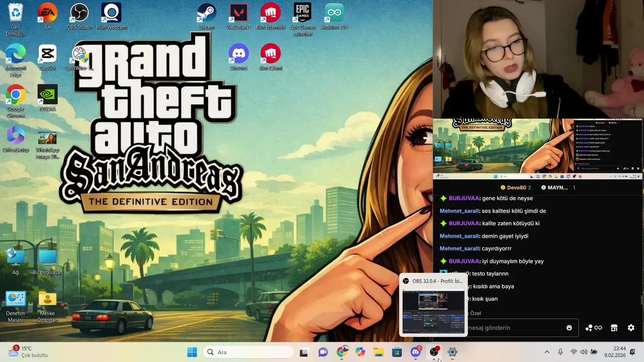The height and width of the screenshot is (362, 644).
Task: Select the Riot İstemcisi desktop icon
Action: 271,17
